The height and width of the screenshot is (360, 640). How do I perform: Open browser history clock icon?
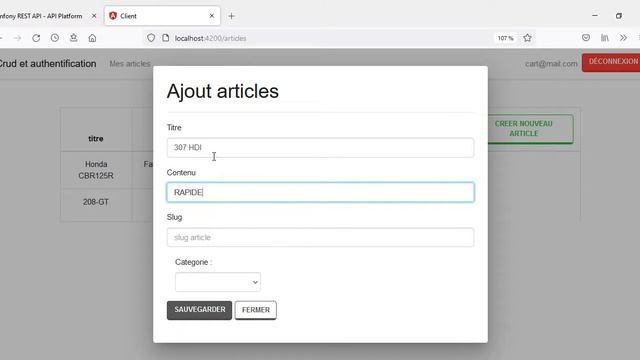55,38
